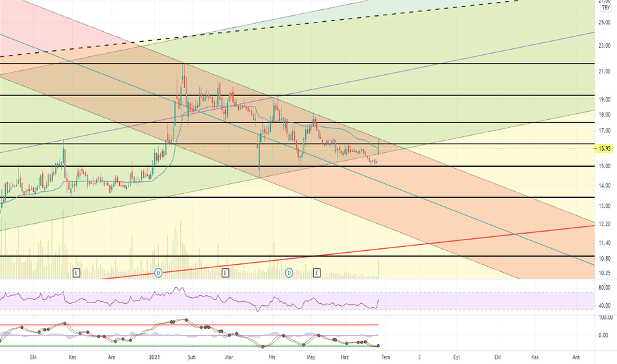The width and height of the screenshot is (617, 364).
Task: Open the dividend D marker above 2021
Action: coord(158,272)
